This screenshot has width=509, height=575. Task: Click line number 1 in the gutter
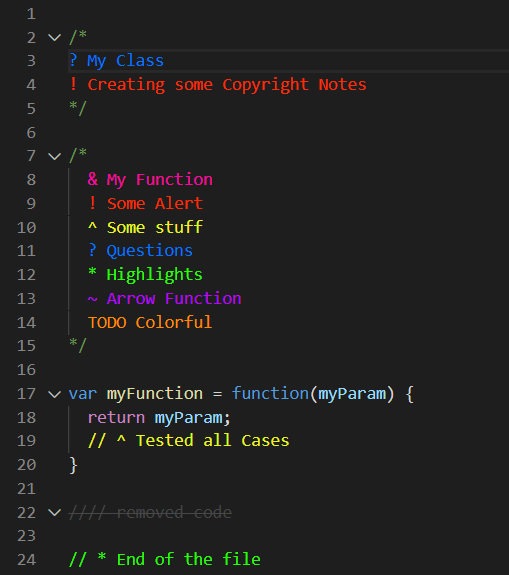(x=31, y=14)
